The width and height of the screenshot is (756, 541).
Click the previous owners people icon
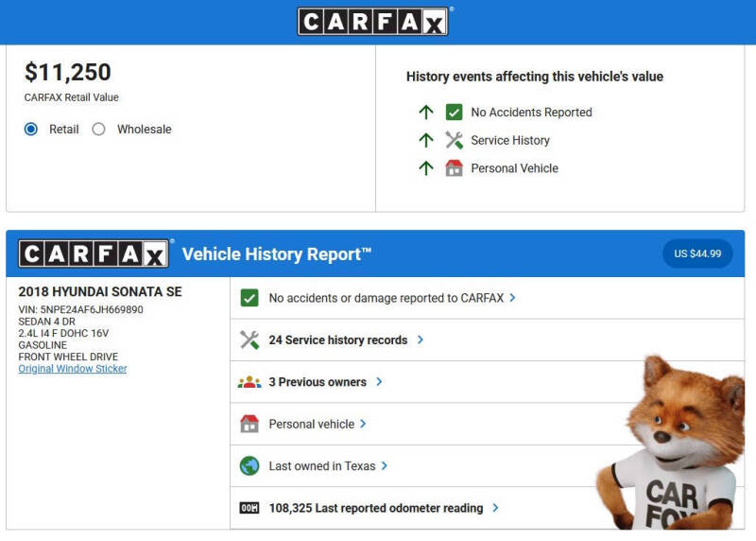point(249,382)
